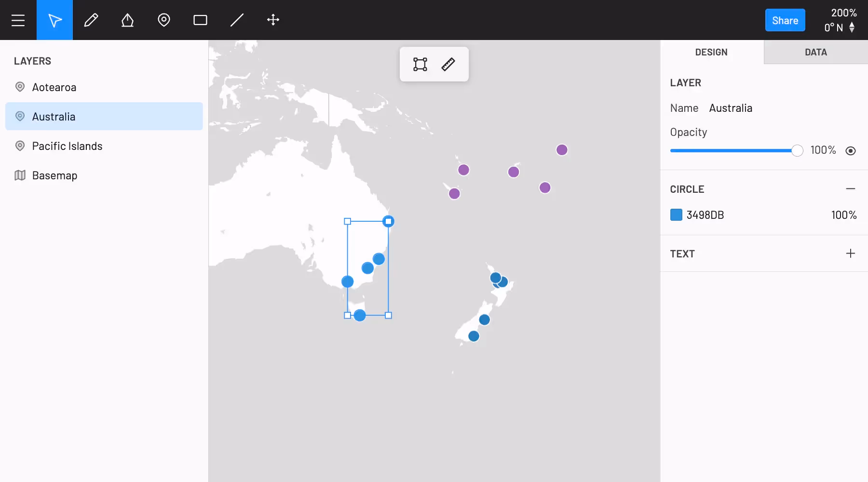Switch to the Data tab
The width and height of the screenshot is (868, 482).
click(x=815, y=52)
